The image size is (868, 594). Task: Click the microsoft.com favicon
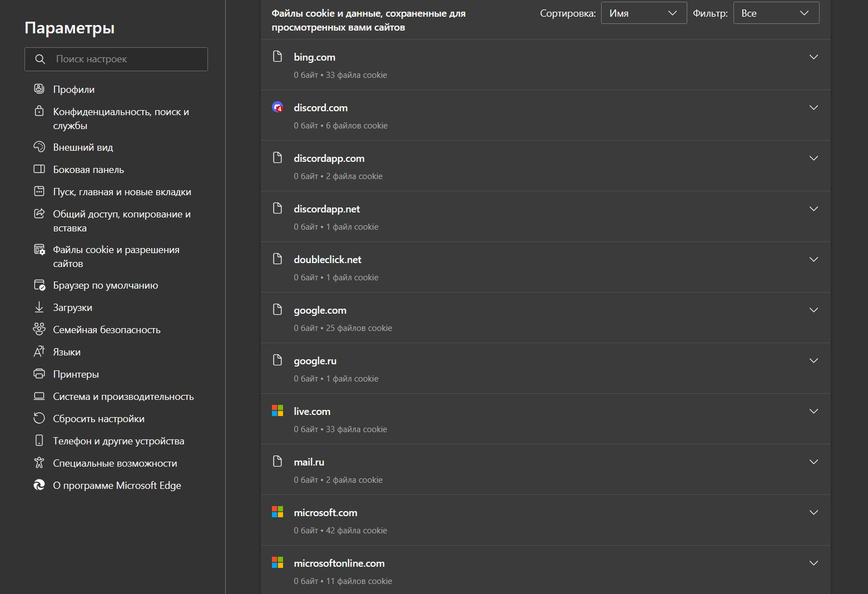pos(277,512)
